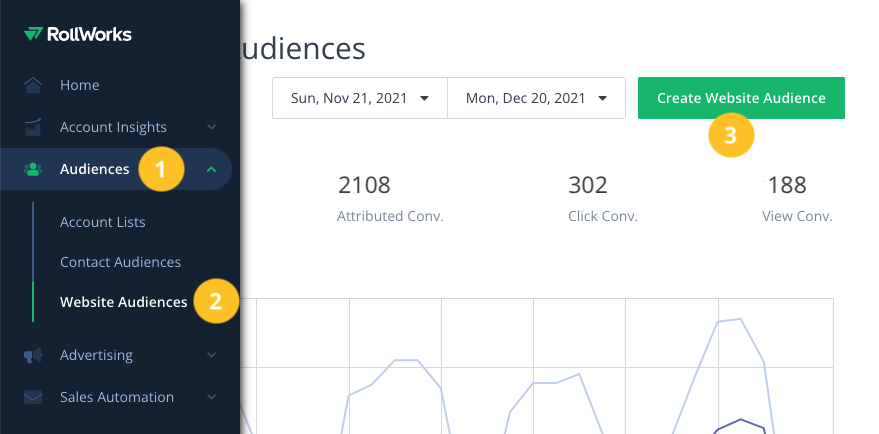This screenshot has height=434, width=879.
Task: Click the Create Website Audience button
Action: 741,98
